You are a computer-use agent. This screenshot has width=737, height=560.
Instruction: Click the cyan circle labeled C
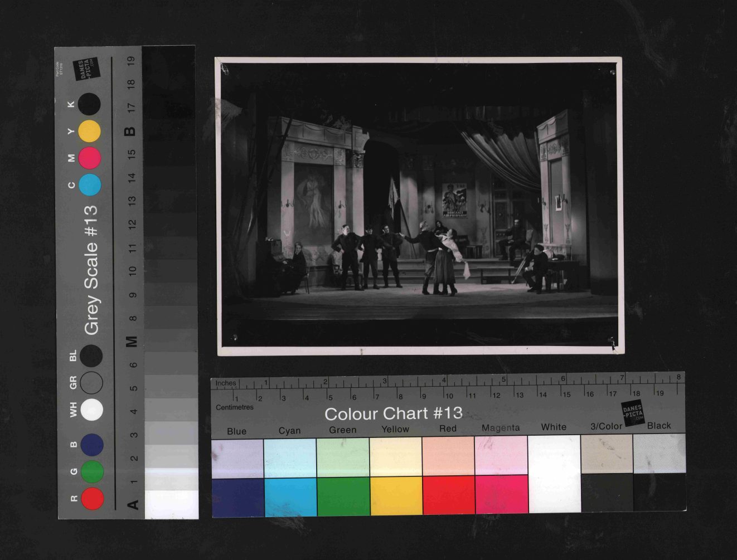(90, 184)
